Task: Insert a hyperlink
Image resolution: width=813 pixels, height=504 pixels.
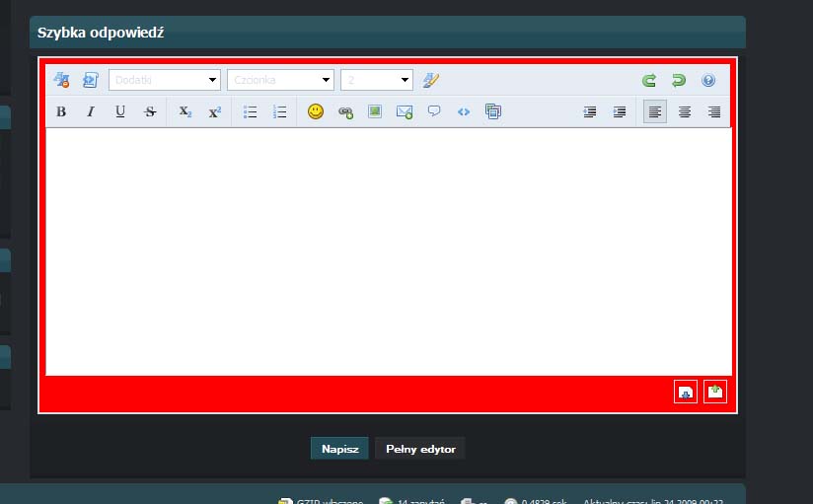Action: coord(344,112)
